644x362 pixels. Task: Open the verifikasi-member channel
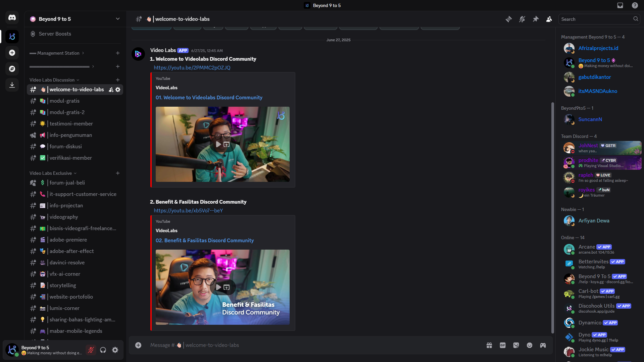(75, 158)
